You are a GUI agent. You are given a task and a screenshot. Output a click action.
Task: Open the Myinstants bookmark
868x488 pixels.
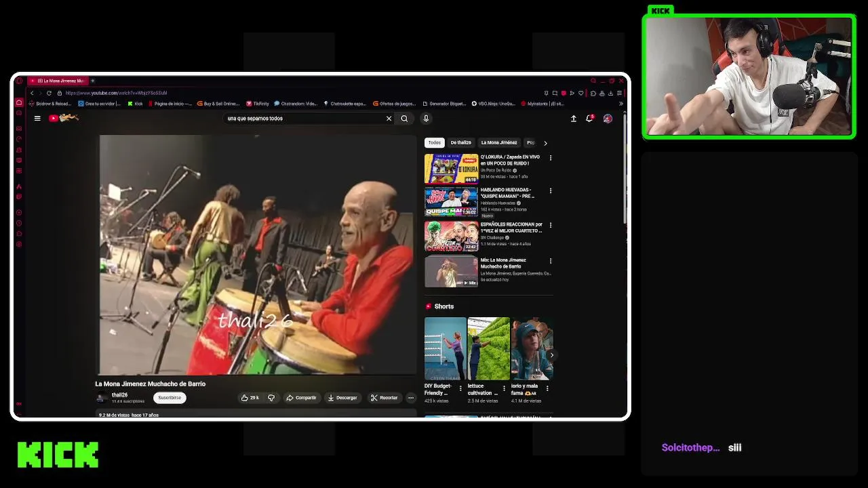(x=542, y=104)
